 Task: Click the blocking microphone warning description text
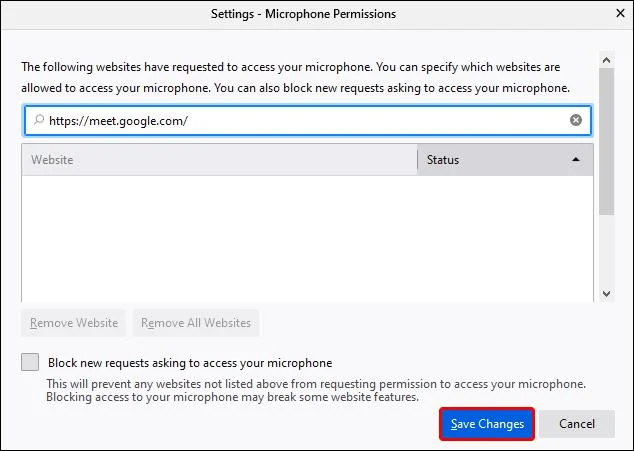[x=316, y=390]
